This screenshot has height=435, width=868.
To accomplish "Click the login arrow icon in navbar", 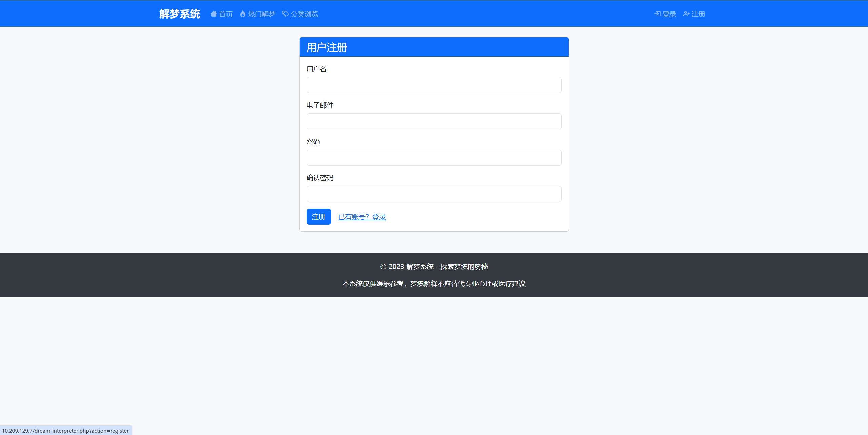I will click(657, 14).
